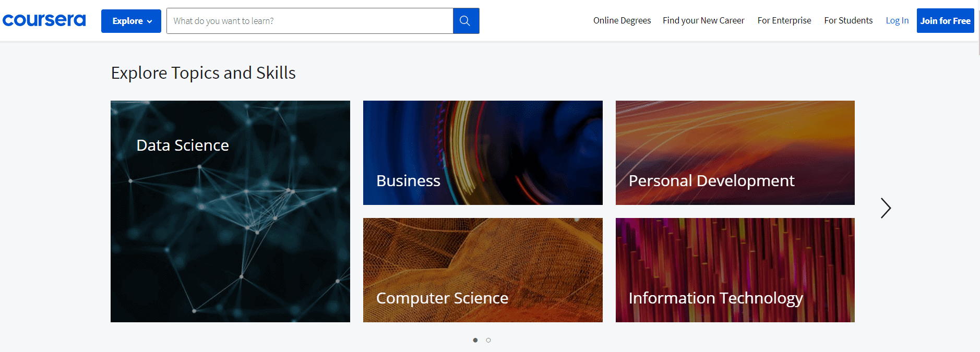Image resolution: width=980 pixels, height=352 pixels.
Task: Select the first carousel page dot
Action: coord(475,340)
